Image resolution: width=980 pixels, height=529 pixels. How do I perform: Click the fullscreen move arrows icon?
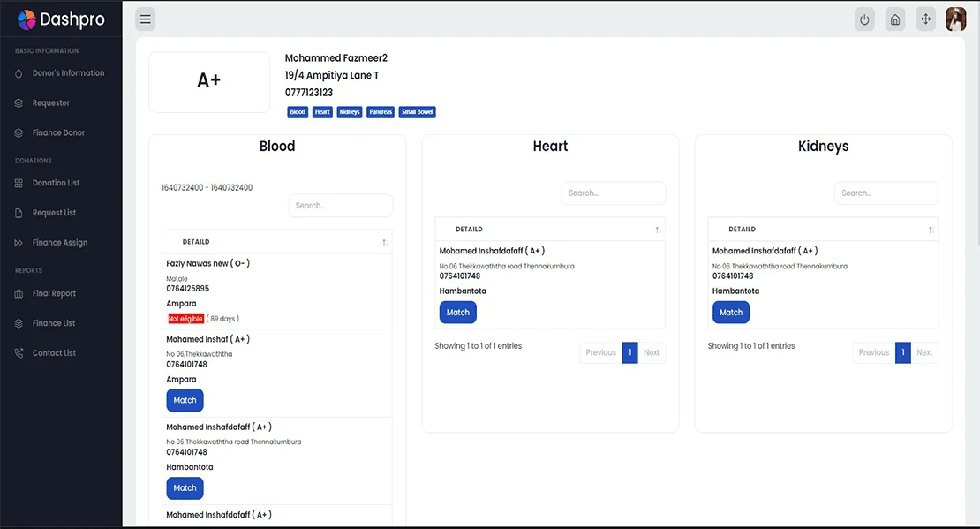tap(925, 19)
